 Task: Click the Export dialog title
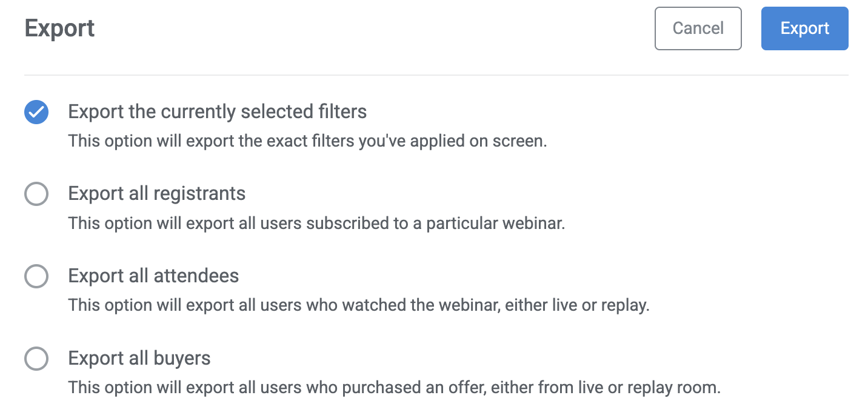(59, 28)
